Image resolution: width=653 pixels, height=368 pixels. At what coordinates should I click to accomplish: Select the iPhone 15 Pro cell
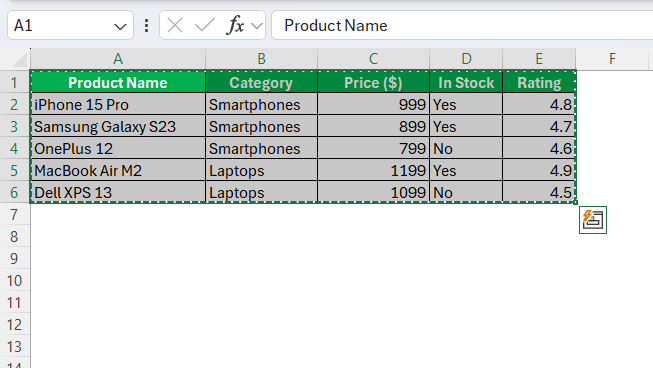click(x=118, y=104)
